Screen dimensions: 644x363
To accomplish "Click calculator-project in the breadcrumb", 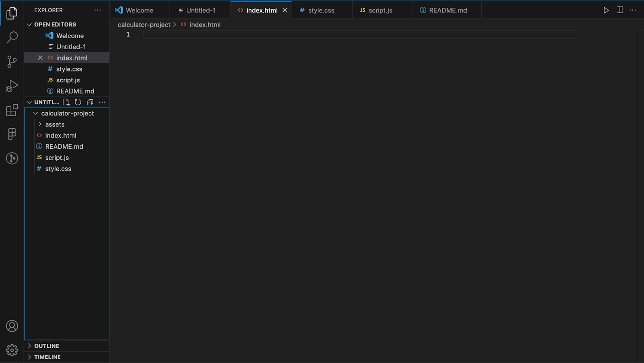I will point(144,25).
